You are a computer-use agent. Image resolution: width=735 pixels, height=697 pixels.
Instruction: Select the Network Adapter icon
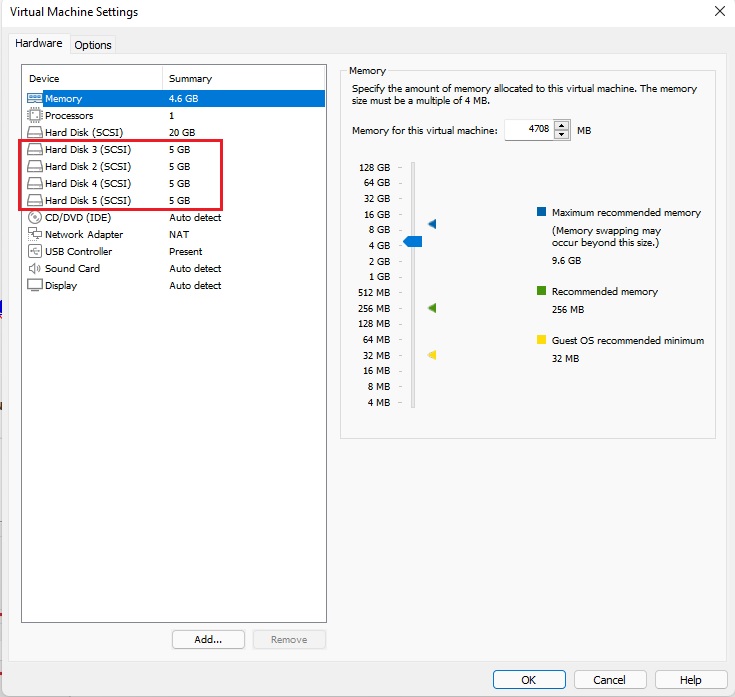(35, 235)
